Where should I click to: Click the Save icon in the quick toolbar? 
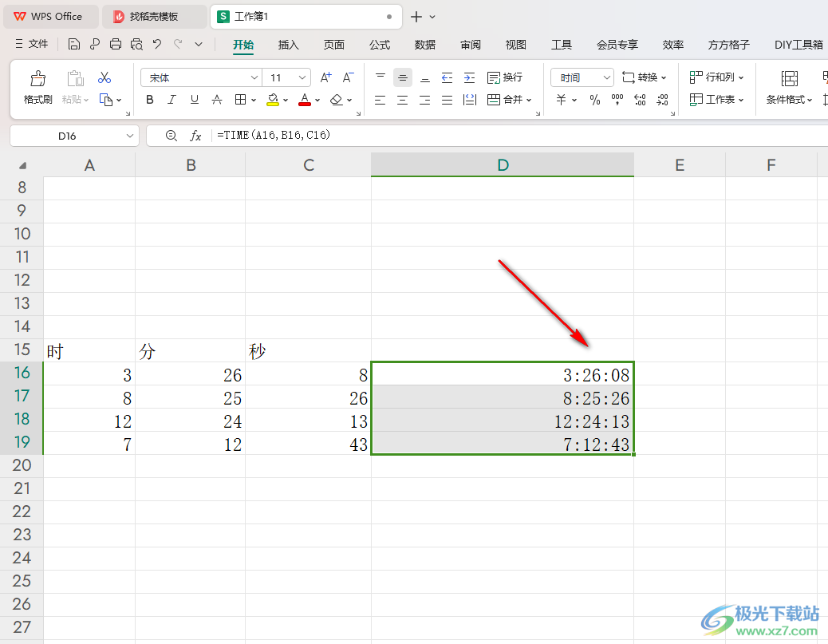pyautogui.click(x=74, y=45)
